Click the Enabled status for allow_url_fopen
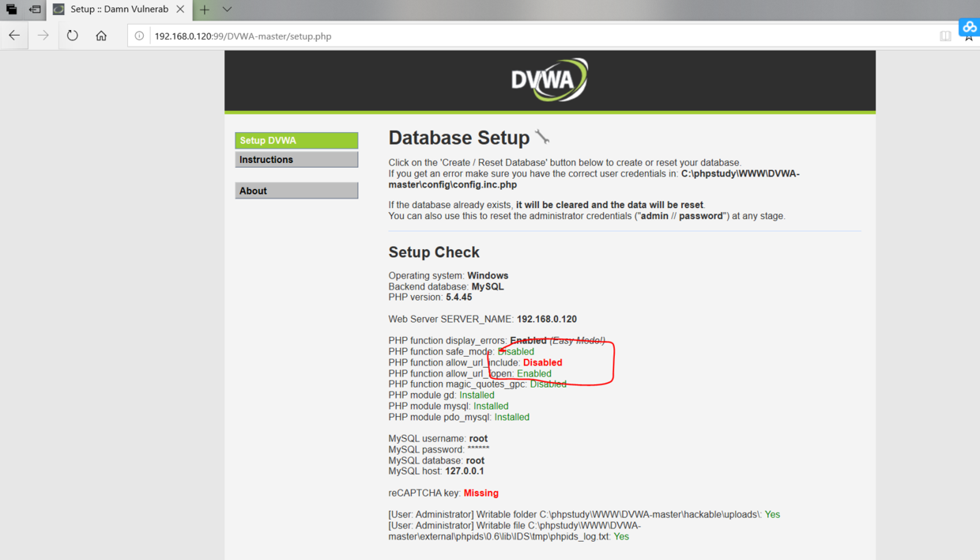This screenshot has width=980, height=560. click(x=534, y=373)
